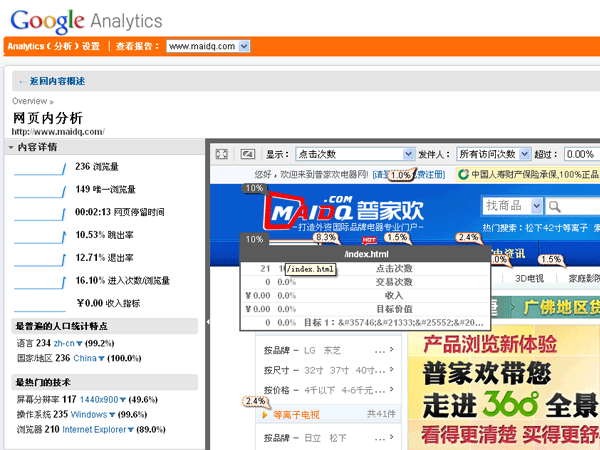Open Analytics (分析) 设置 link
Viewport: 600px width, 450px height.
click(x=54, y=46)
